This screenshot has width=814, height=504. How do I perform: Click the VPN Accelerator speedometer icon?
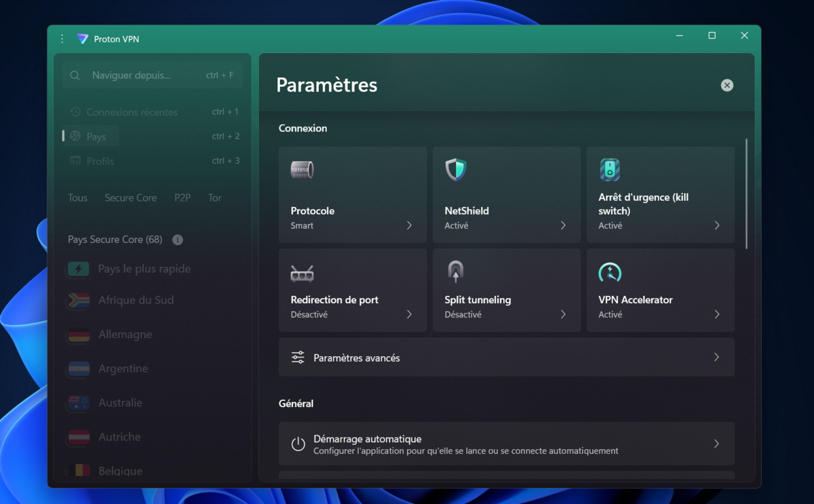pyautogui.click(x=610, y=272)
